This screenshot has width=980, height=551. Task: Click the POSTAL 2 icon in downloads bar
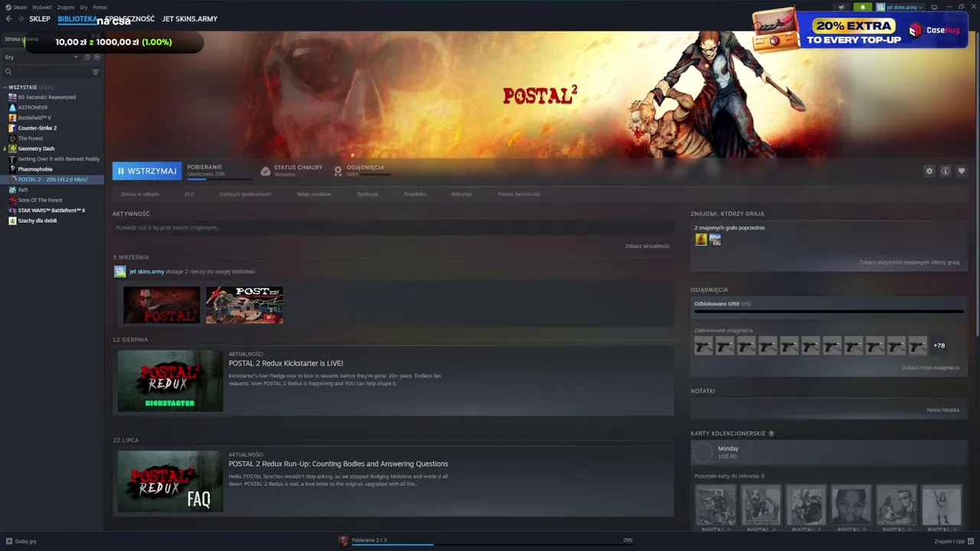(x=344, y=541)
